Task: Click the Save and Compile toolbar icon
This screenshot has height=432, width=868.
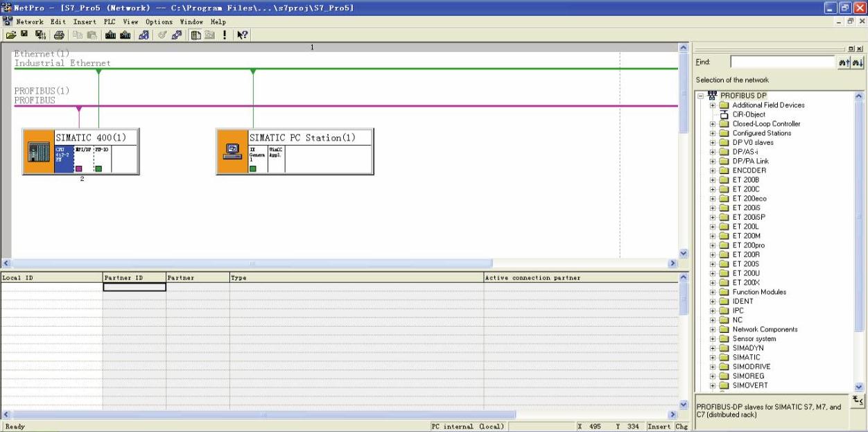Action: tap(40, 35)
